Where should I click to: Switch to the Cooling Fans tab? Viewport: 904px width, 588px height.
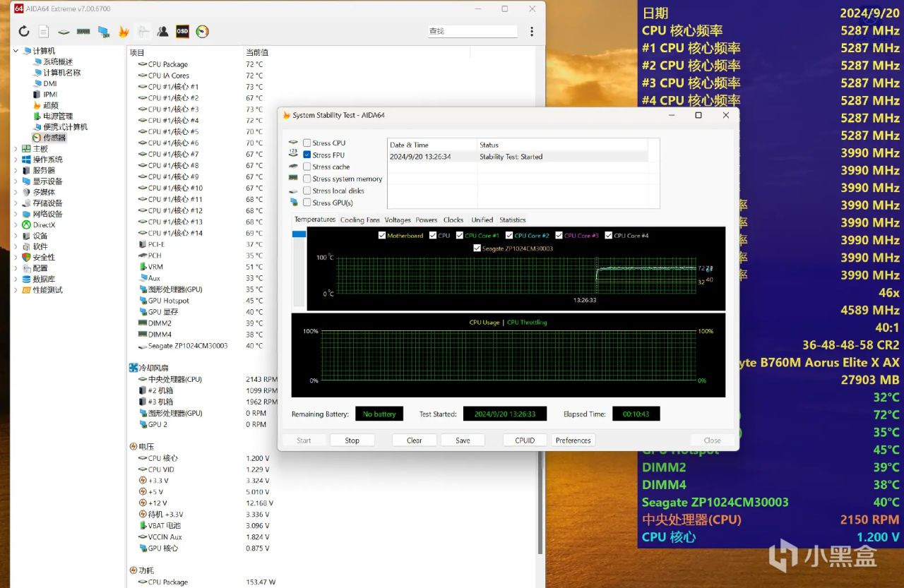tap(360, 220)
